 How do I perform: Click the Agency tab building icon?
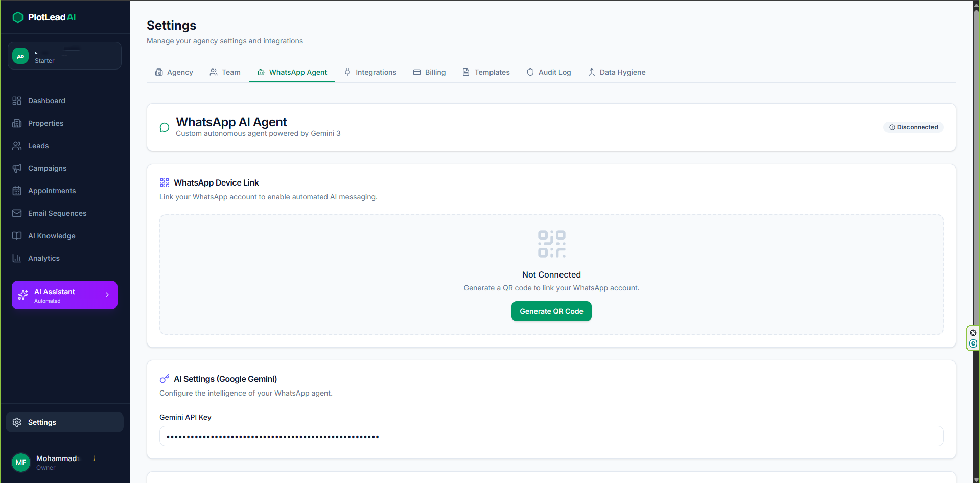tap(159, 72)
